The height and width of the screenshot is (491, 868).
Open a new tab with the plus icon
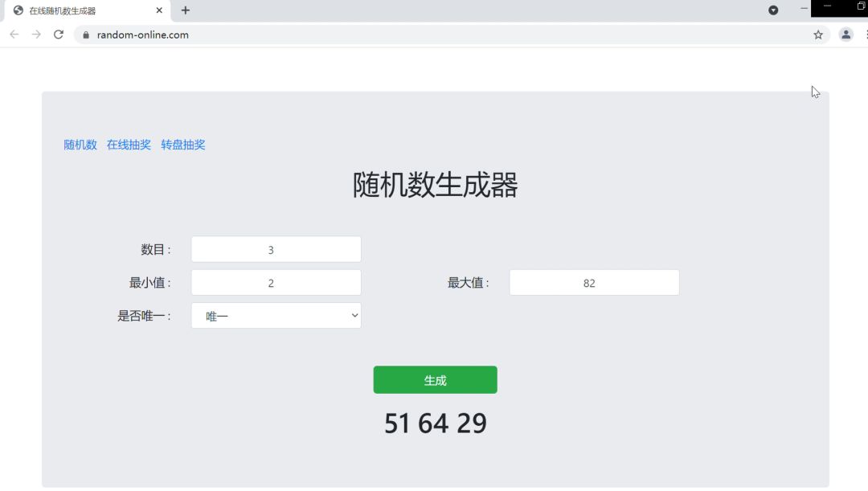click(186, 10)
